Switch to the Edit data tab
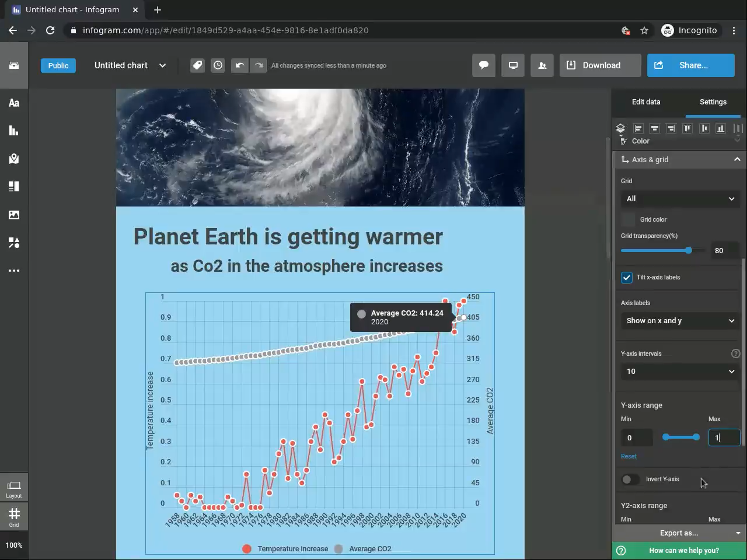Image resolution: width=747 pixels, height=560 pixels. pyautogui.click(x=646, y=102)
